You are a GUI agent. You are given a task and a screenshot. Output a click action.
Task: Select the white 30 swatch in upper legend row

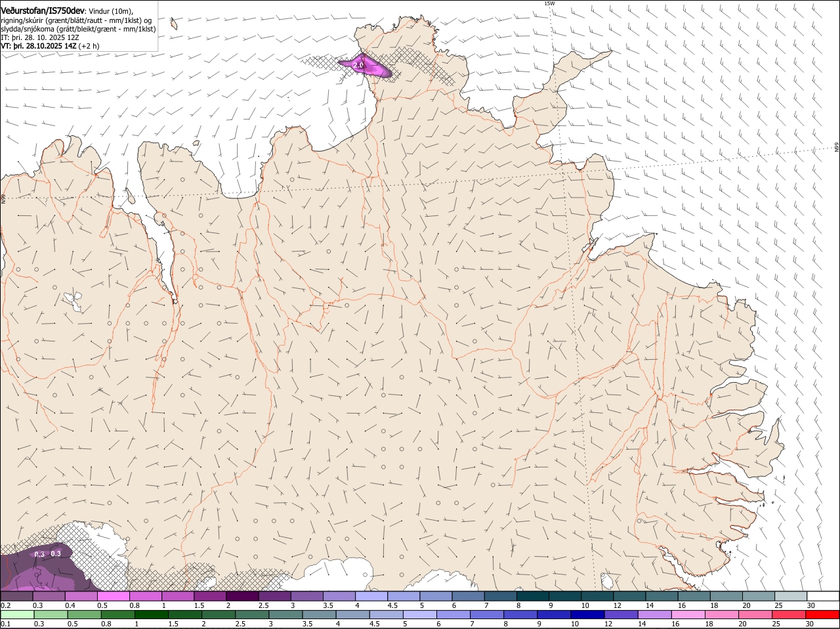(x=823, y=596)
